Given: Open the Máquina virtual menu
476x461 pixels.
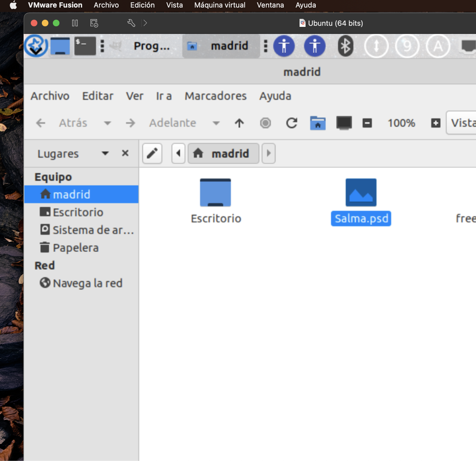Looking at the screenshot, I should (x=220, y=5).
